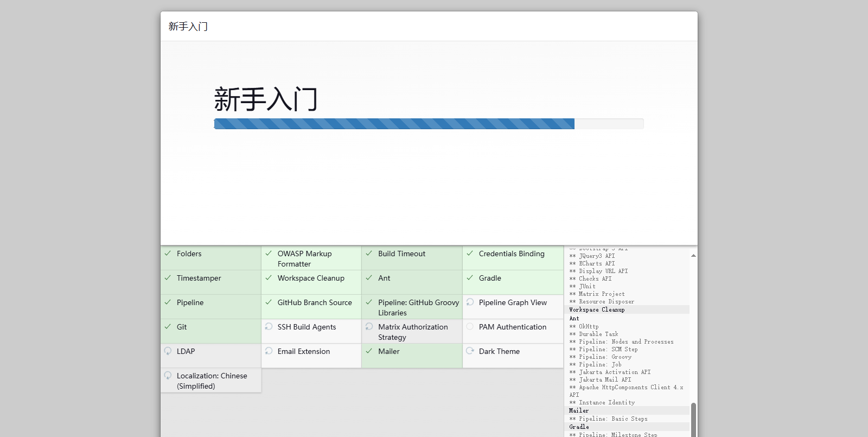Click the checkmark icon beside Folders
Screen dimensions: 868x437
[168, 254]
